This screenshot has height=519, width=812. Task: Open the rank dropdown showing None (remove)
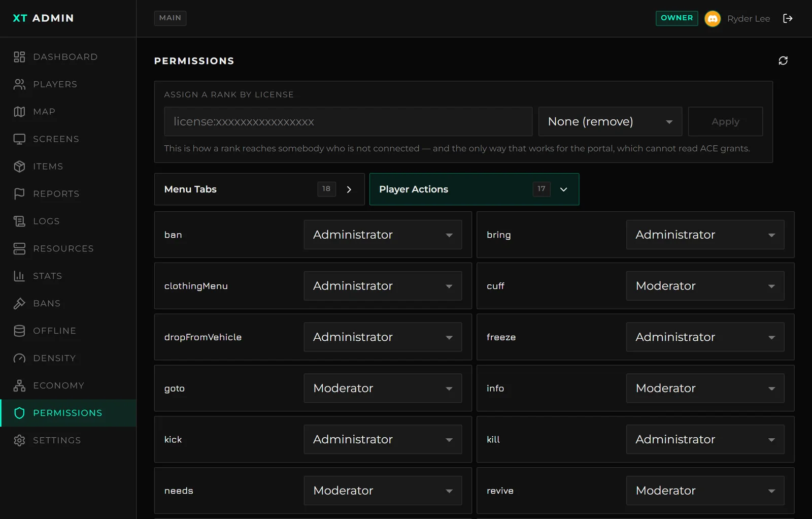610,121
